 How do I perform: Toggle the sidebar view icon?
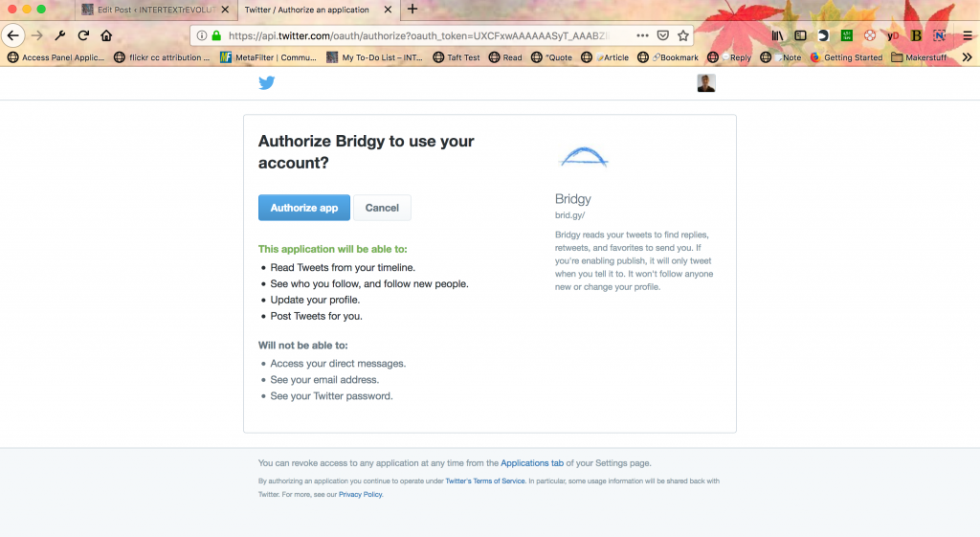pos(800,35)
